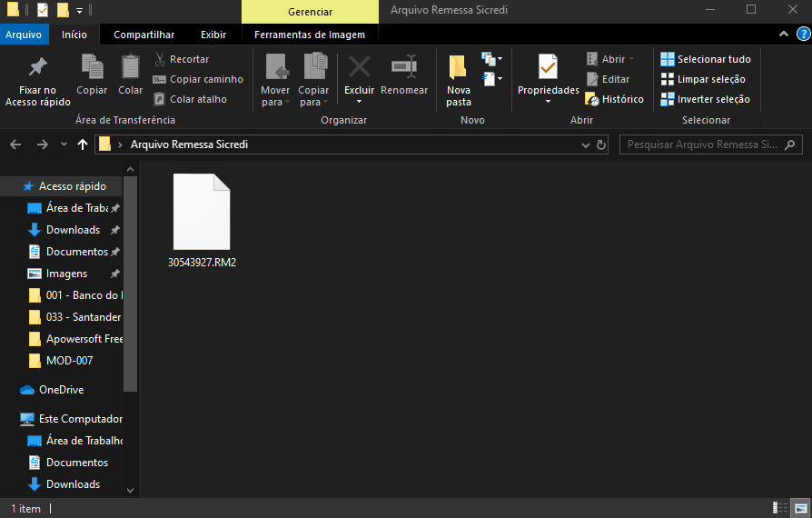Click Limpar seleção
812x518 pixels.
point(703,79)
